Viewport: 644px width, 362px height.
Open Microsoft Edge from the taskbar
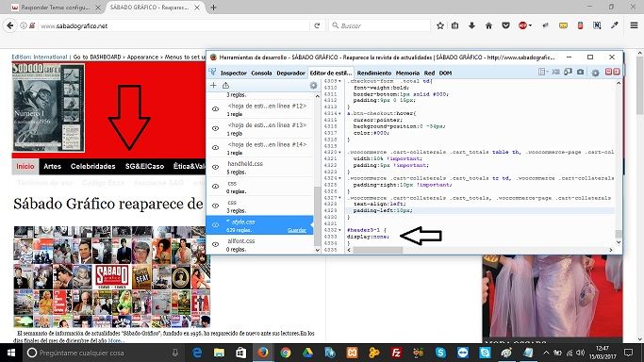[x=198, y=353]
